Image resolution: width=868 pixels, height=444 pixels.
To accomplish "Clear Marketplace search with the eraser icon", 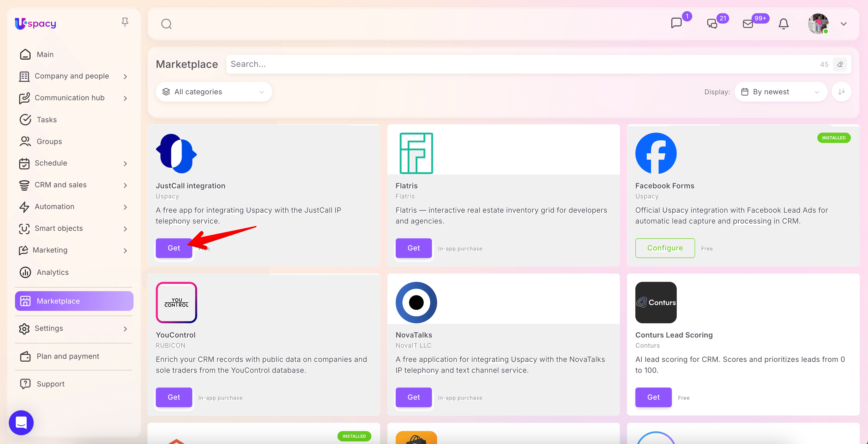I will click(840, 64).
